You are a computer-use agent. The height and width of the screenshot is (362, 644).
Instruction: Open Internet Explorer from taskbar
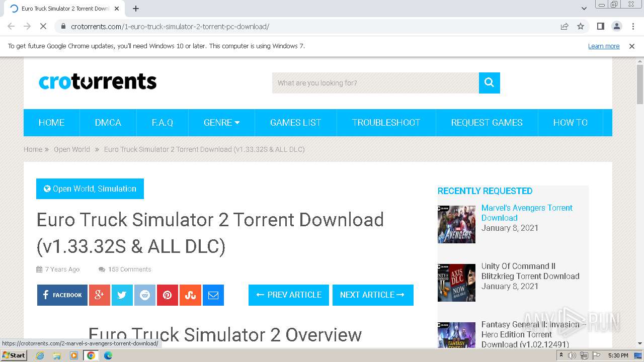click(x=40, y=355)
